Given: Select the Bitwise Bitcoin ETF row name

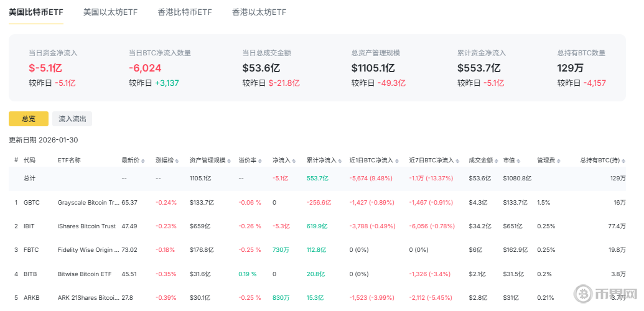Looking at the screenshot, I should [x=84, y=274].
